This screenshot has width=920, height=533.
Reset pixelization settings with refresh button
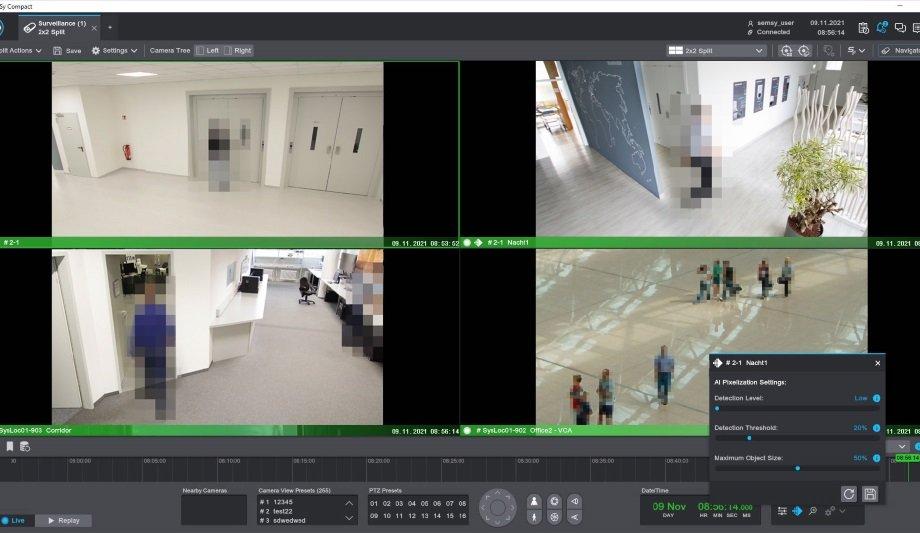click(848, 494)
